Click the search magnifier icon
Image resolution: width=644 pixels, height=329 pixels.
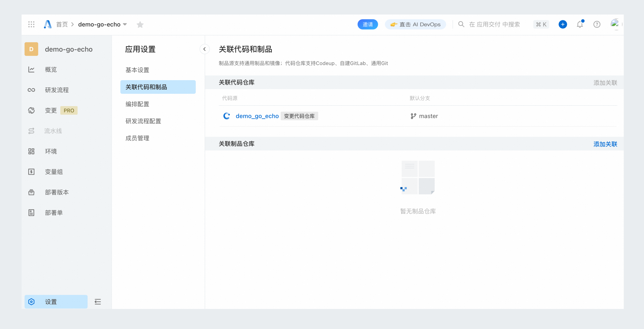(x=461, y=24)
